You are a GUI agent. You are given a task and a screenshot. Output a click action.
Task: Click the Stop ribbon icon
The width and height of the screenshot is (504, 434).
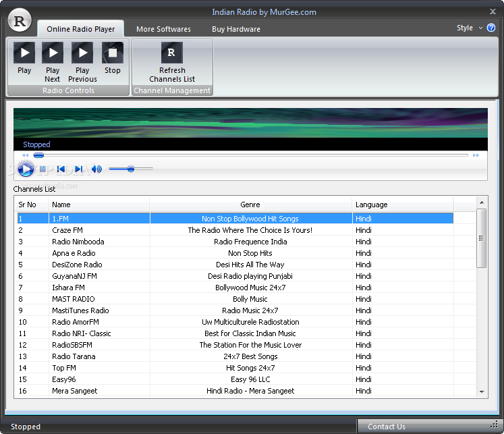point(113,53)
